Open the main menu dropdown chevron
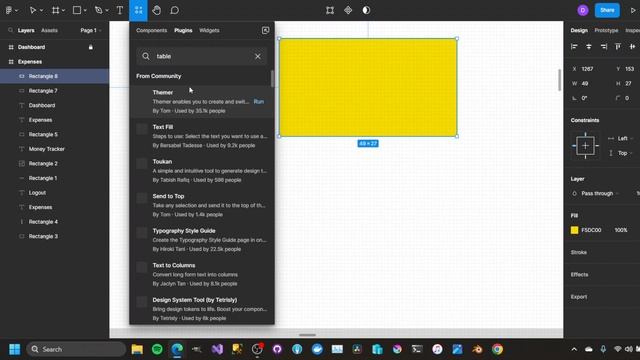 [17, 11]
